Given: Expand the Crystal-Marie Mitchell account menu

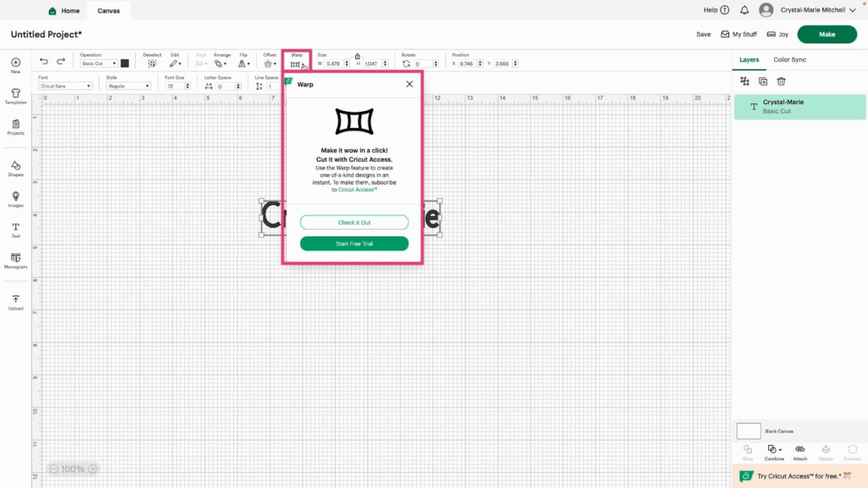Looking at the screenshot, I should 818,10.
